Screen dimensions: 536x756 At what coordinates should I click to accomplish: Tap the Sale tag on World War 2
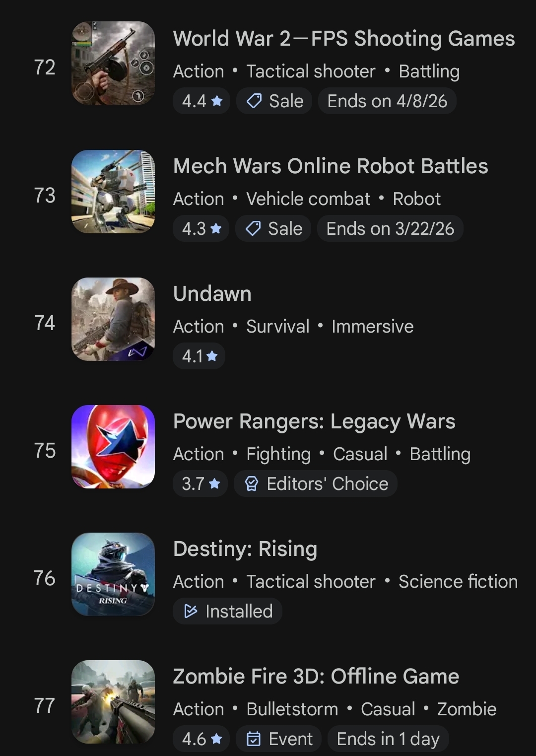point(274,101)
